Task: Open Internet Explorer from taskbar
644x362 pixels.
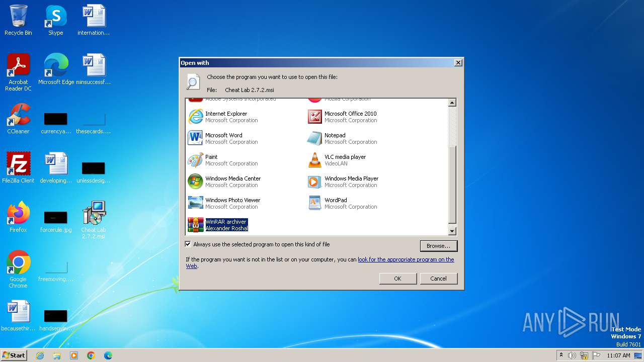Action: (40, 355)
